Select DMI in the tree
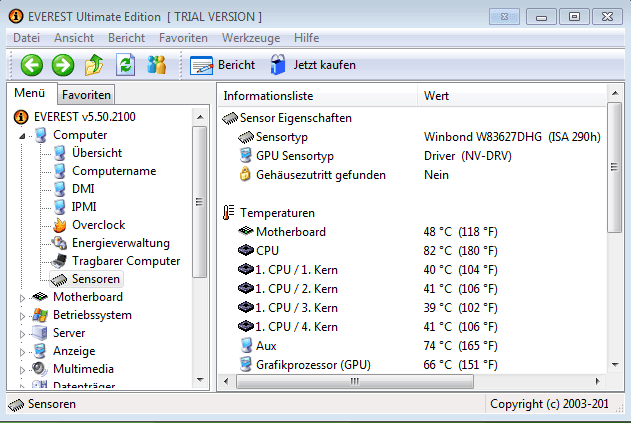 [83, 189]
